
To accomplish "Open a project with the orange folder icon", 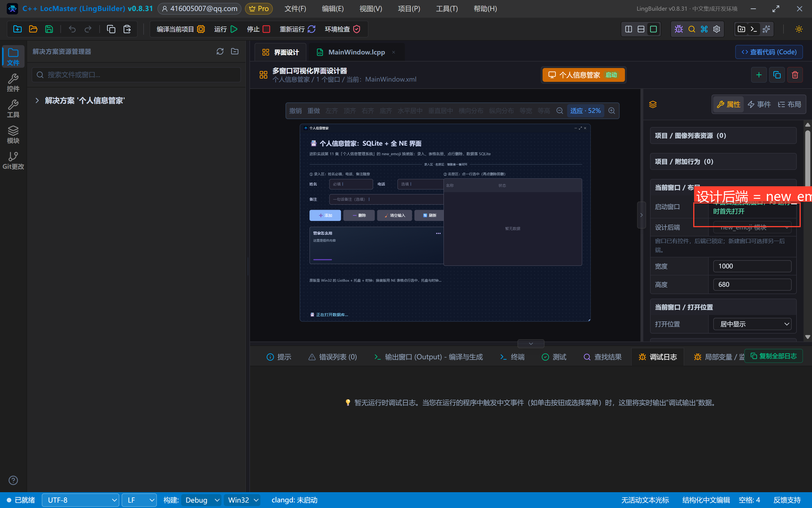I will click(33, 29).
